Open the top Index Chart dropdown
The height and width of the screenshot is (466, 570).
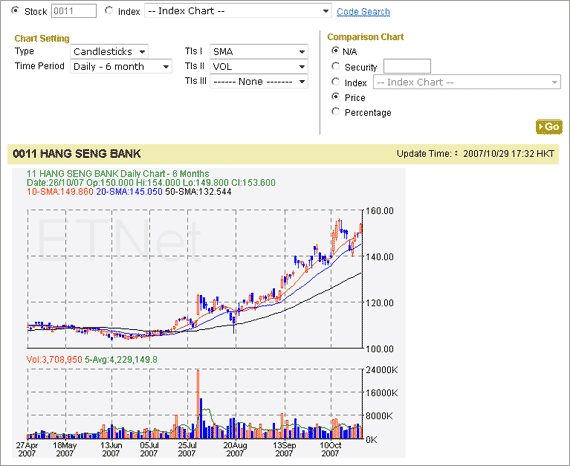click(x=238, y=11)
